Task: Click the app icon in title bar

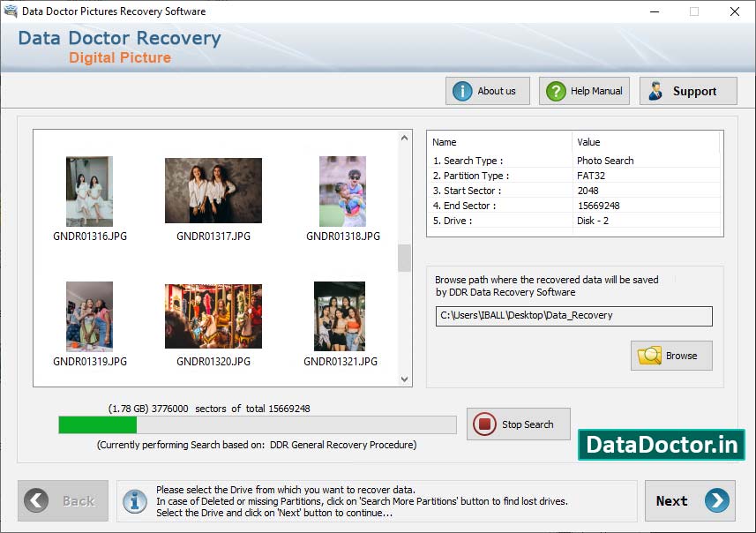Action: point(11,11)
